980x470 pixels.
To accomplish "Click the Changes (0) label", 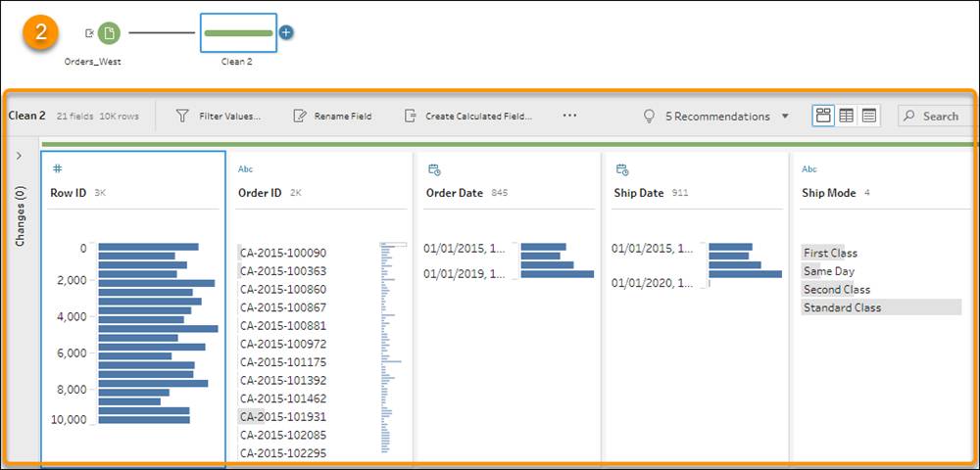I will tap(20, 216).
